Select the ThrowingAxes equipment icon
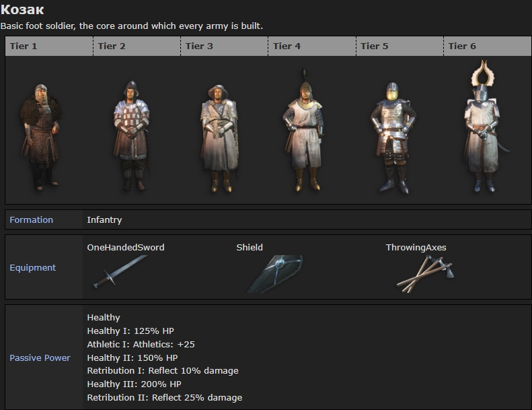 (425, 274)
